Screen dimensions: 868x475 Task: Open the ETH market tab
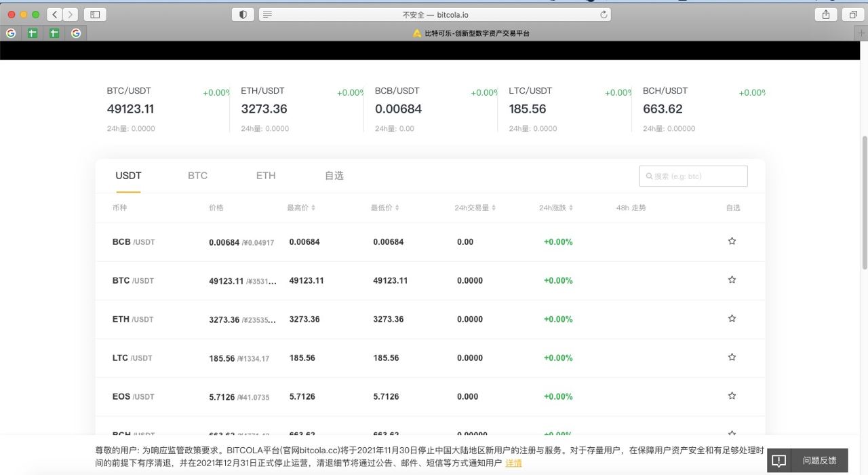[266, 176]
